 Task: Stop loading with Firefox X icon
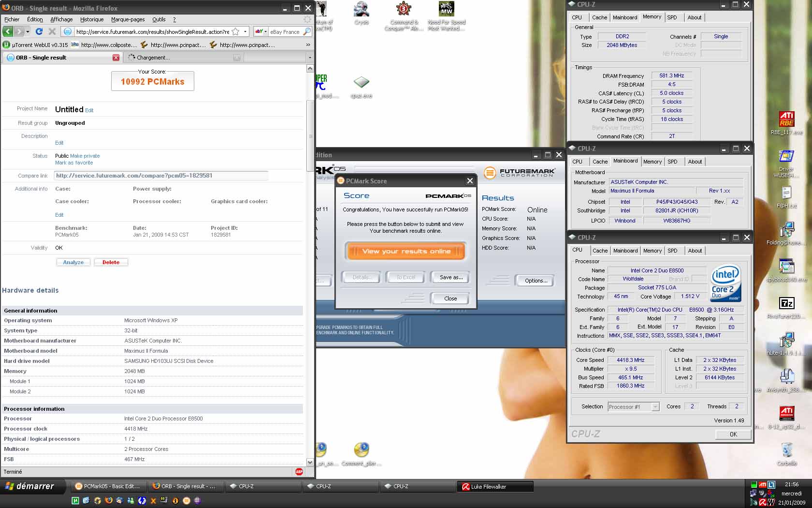pyautogui.click(x=52, y=31)
